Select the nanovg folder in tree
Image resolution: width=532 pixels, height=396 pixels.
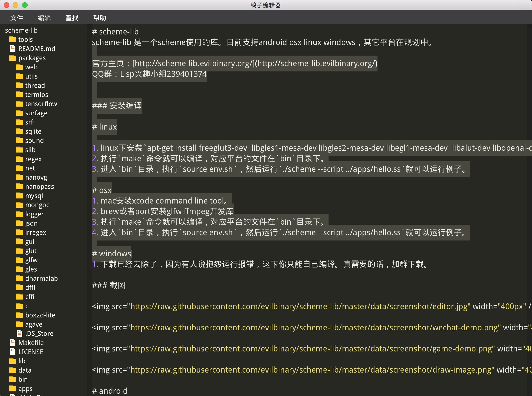point(36,177)
